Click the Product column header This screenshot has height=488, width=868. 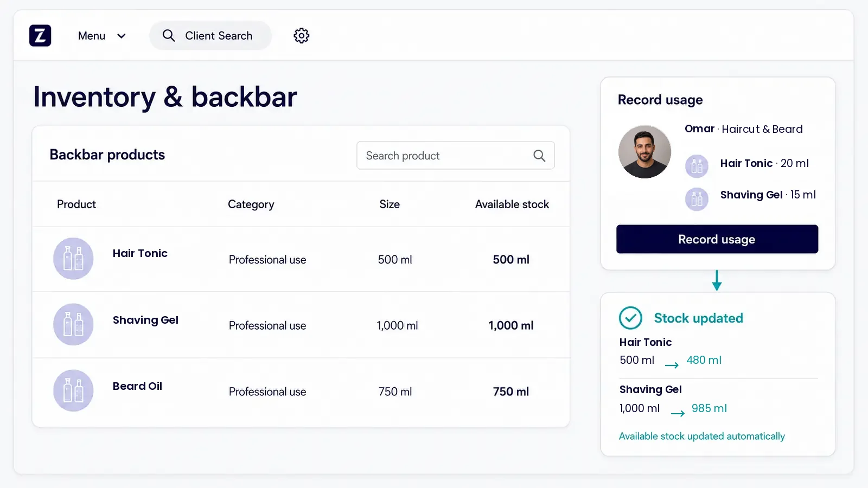point(76,204)
